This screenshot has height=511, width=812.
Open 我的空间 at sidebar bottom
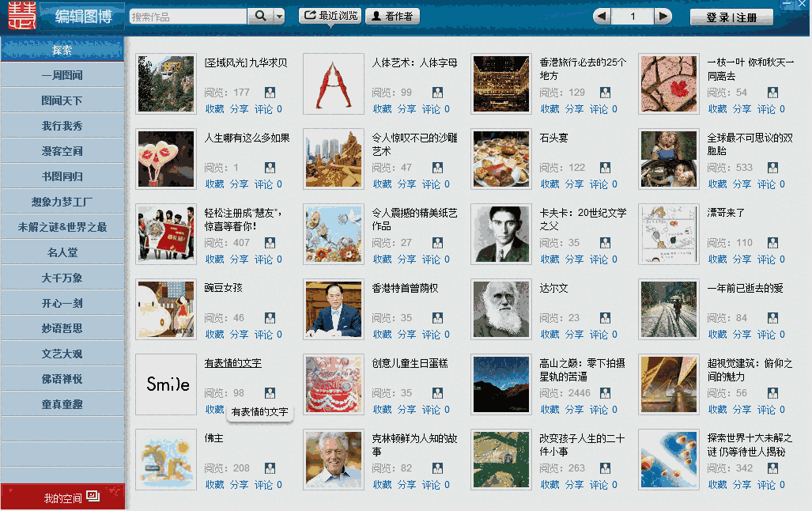tap(62, 498)
